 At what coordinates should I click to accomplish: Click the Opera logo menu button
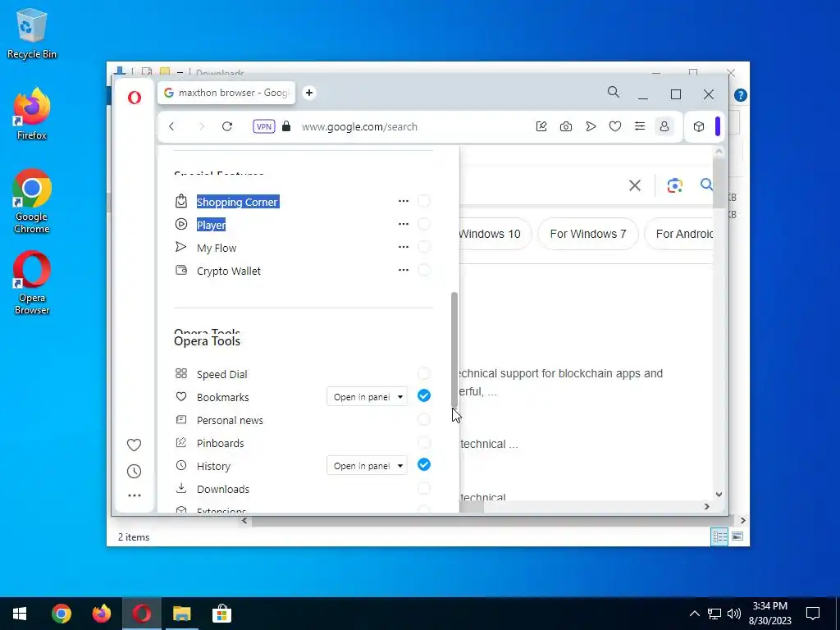pos(135,97)
